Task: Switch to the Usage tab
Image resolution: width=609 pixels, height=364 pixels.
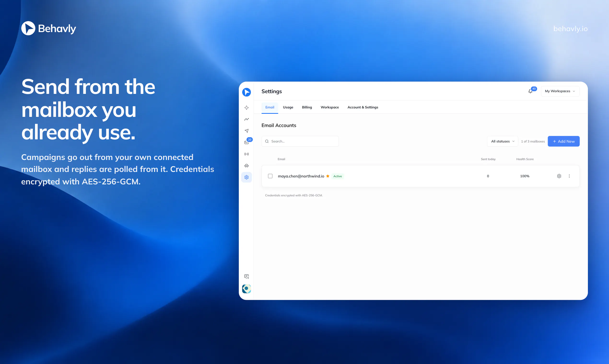Action: coord(288,108)
